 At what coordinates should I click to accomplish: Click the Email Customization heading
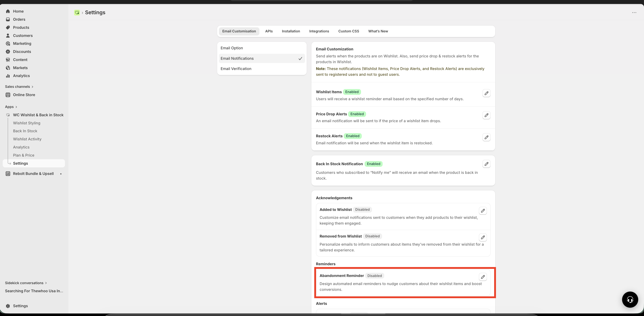pos(334,49)
